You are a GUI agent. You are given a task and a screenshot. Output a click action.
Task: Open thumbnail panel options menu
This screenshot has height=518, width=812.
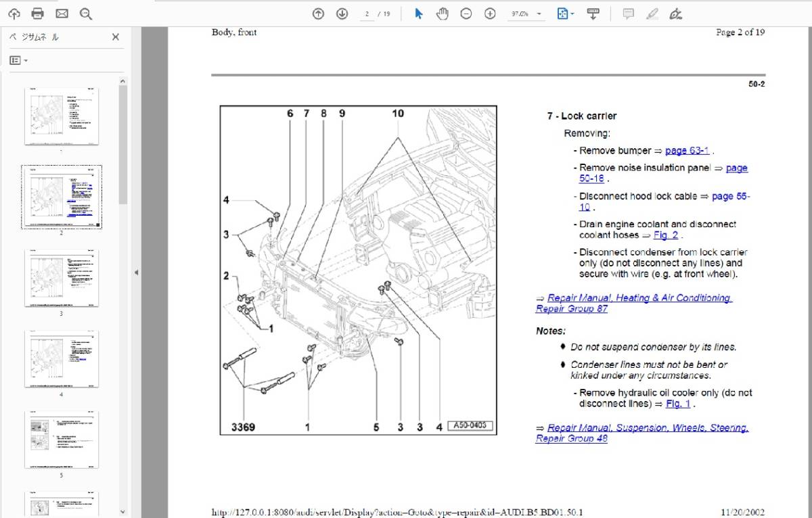click(18, 60)
